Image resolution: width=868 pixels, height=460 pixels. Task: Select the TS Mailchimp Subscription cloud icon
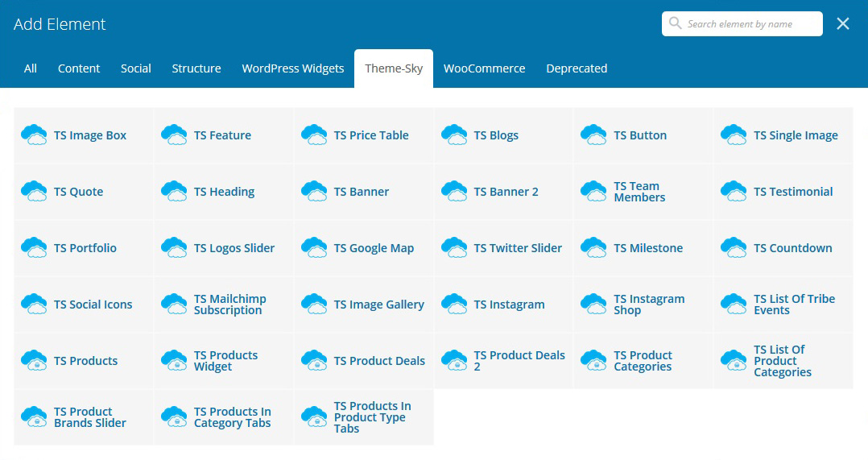click(174, 305)
